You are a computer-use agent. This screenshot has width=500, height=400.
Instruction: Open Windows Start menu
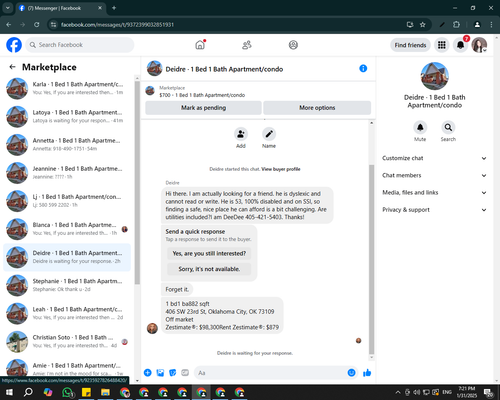point(9,392)
